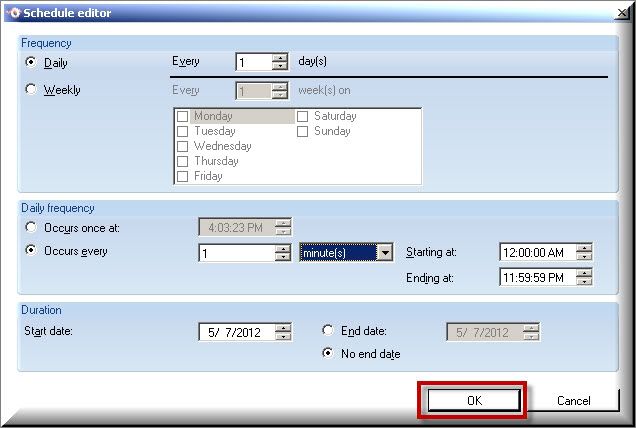Click the Occurs every interval field

(x=237, y=253)
